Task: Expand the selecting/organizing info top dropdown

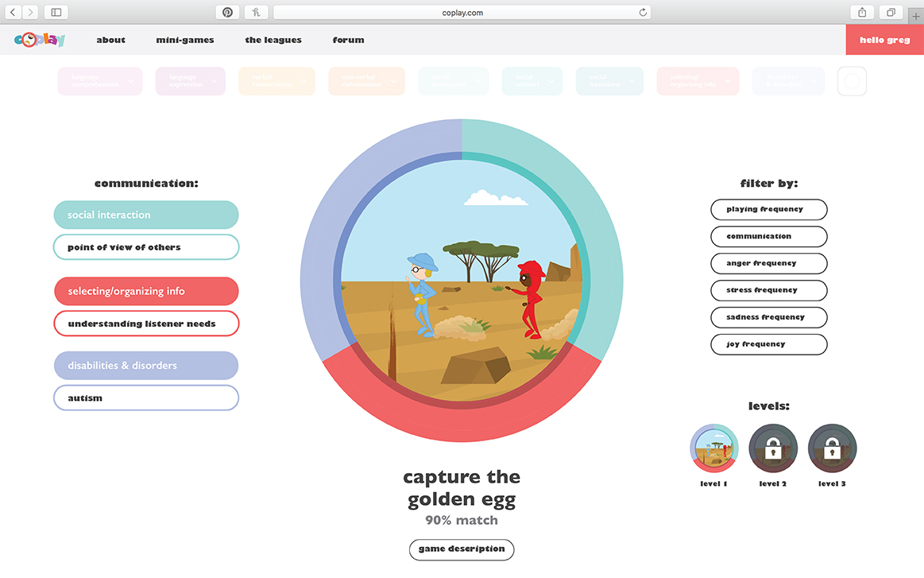Action: (698, 81)
